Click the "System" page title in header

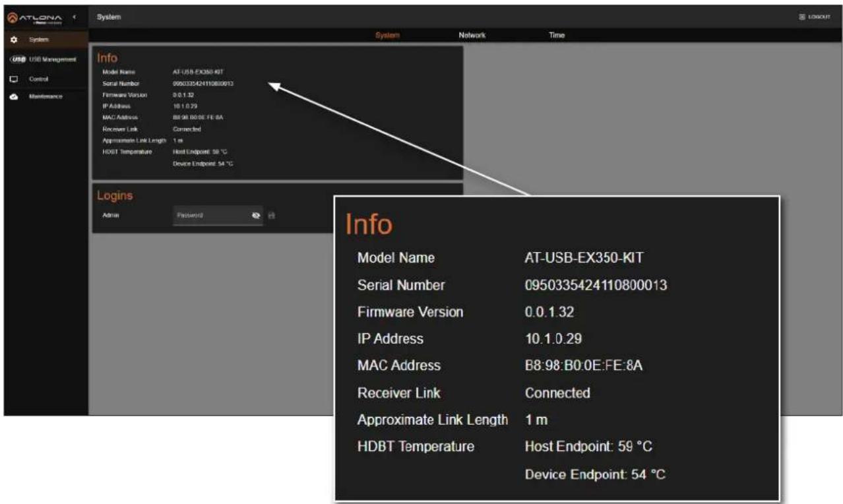tap(109, 16)
